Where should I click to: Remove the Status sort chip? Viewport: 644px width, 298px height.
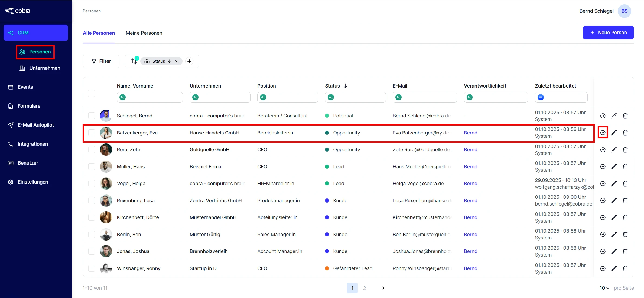(177, 61)
